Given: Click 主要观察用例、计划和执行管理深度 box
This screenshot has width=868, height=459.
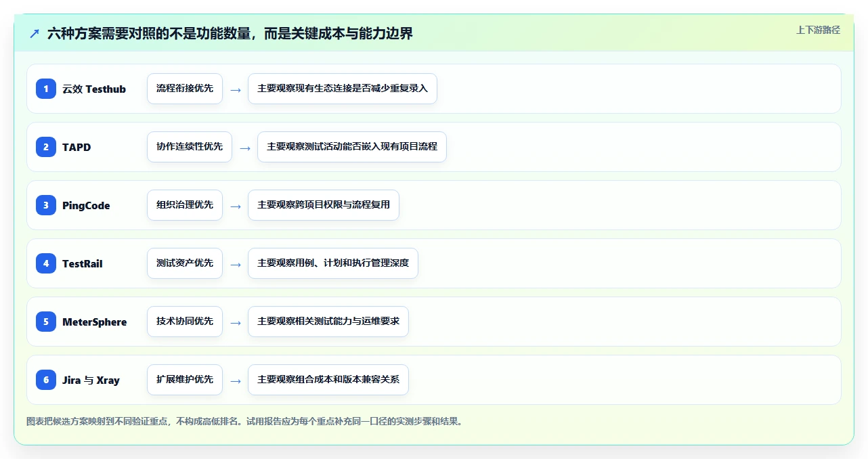Looking at the screenshot, I should (333, 263).
